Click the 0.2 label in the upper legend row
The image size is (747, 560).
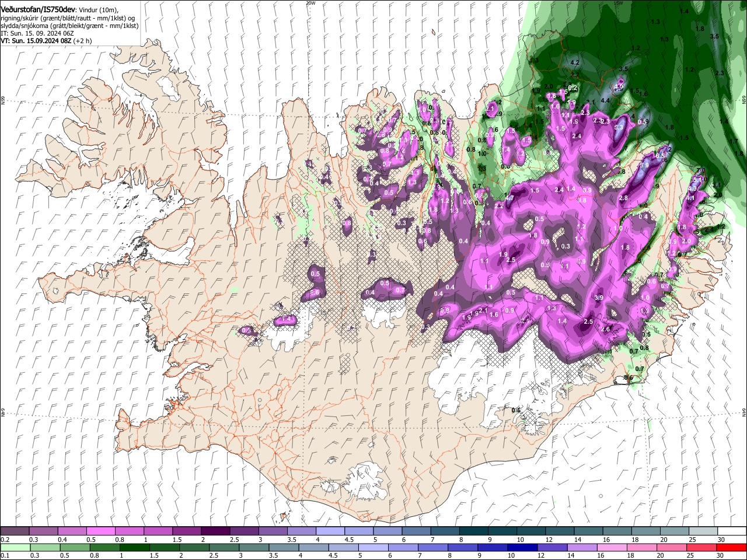(6, 540)
